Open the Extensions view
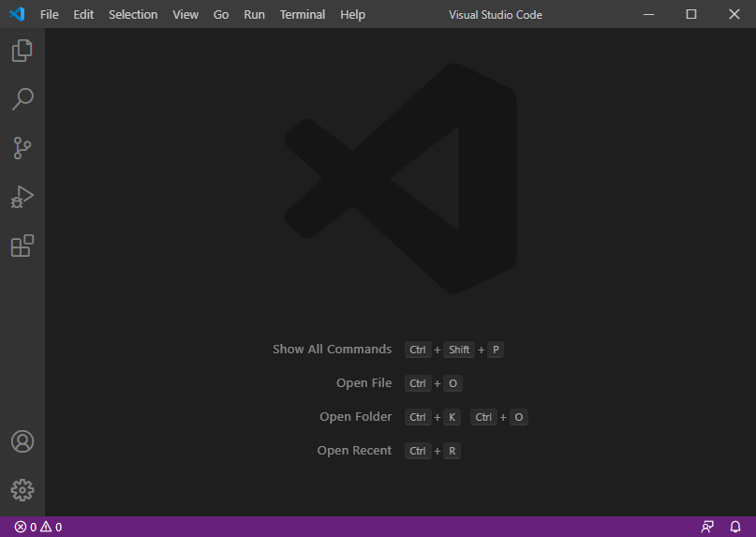This screenshot has width=756, height=537. [22, 246]
